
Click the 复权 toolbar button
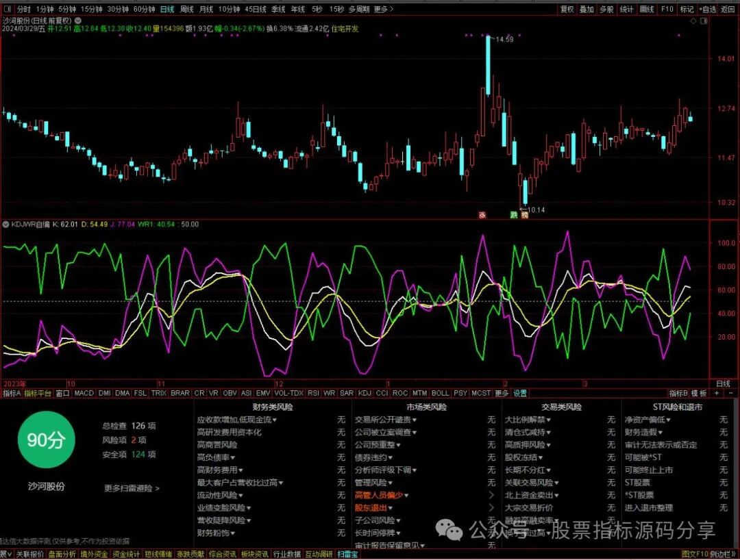[567, 9]
